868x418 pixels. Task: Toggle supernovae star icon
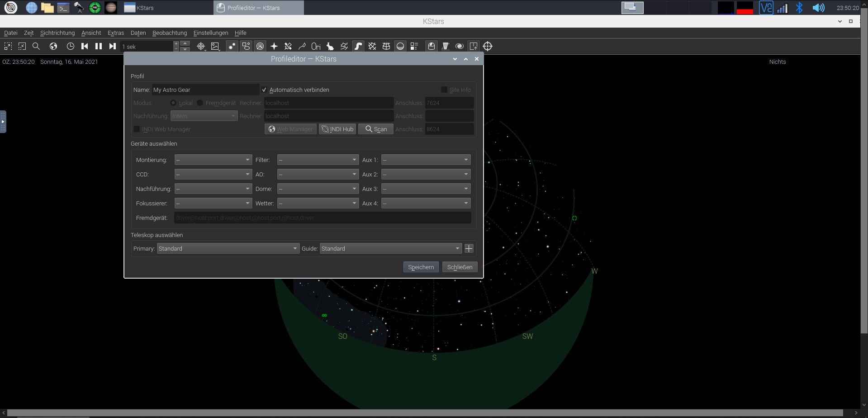(274, 46)
